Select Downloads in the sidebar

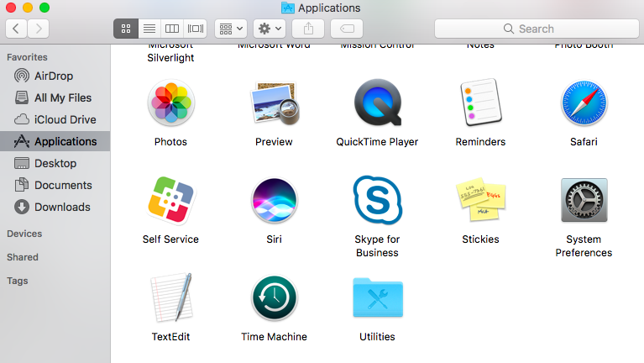tap(61, 207)
